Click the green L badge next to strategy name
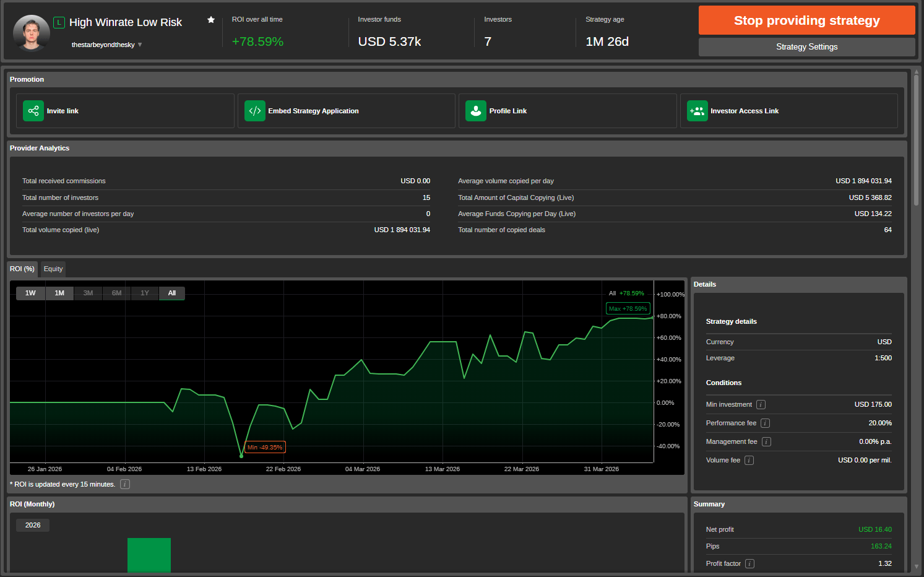This screenshot has height=577, width=924. click(59, 22)
